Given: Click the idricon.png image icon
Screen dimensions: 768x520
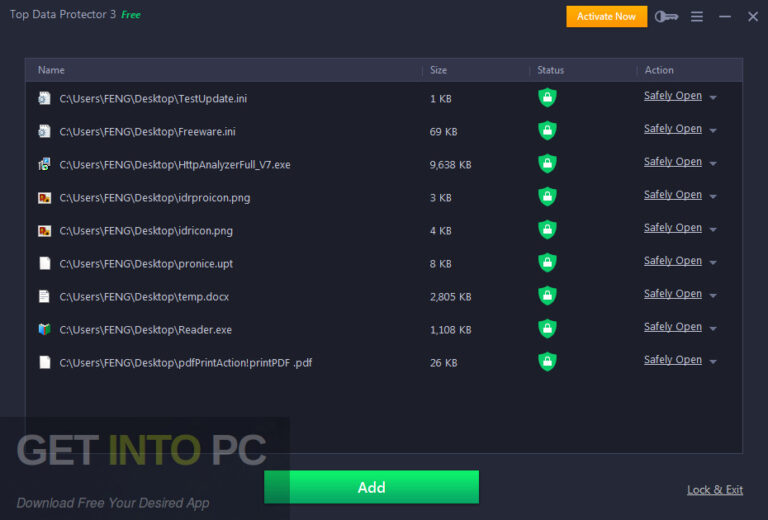Looking at the screenshot, I should tap(44, 231).
